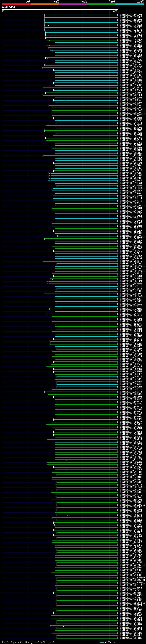Select the UniRef100_Q8W2D7 label

[131, 103]
